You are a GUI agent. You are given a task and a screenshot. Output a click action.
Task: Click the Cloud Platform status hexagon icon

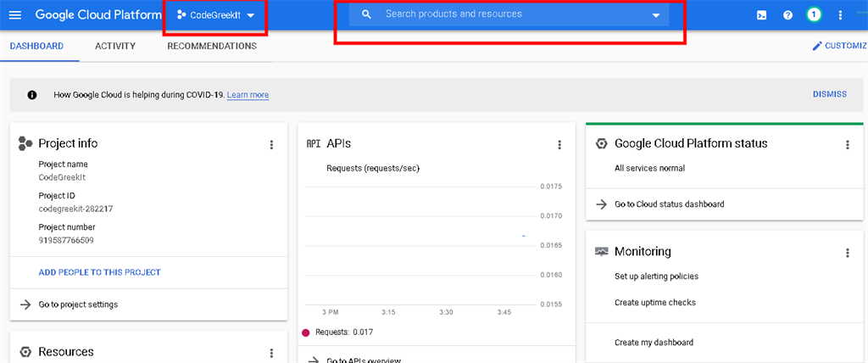click(x=601, y=143)
